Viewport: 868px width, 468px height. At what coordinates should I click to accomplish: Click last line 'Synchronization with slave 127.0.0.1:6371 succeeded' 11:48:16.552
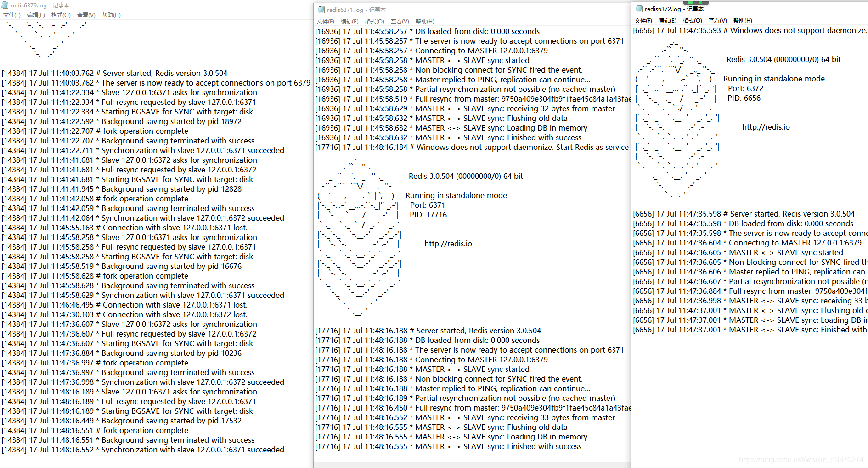click(143, 450)
